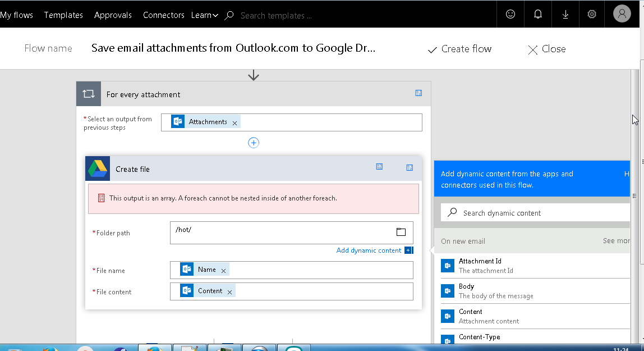This screenshot has height=351, width=644.
Task: Click the Google Drive icon on Create file
Action: tap(98, 168)
